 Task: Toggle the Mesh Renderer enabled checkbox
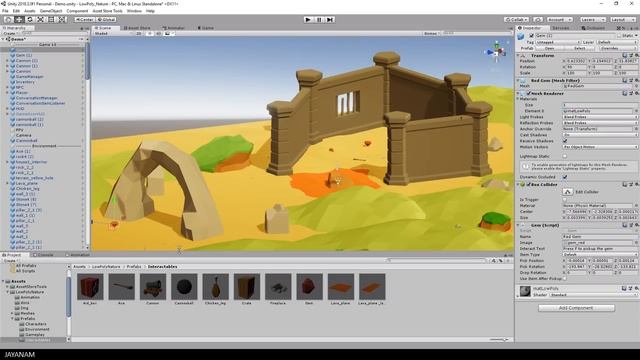(529, 93)
